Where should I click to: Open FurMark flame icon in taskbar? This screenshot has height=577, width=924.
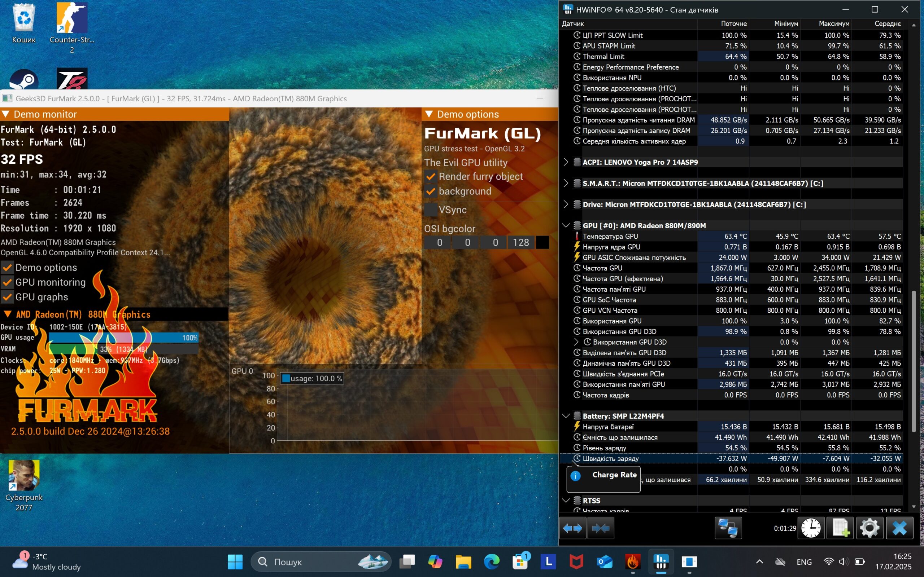click(x=633, y=562)
